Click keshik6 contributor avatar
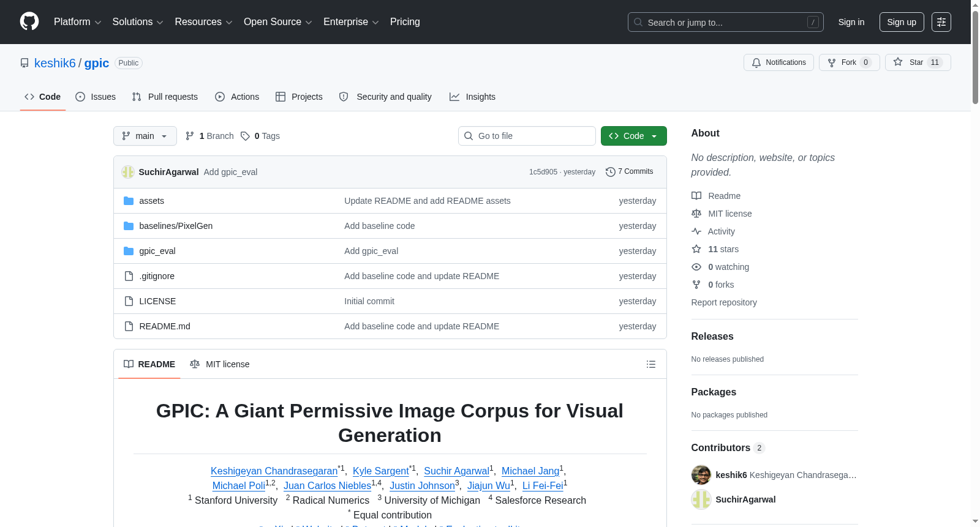This screenshot has width=980, height=527. tap(701, 475)
